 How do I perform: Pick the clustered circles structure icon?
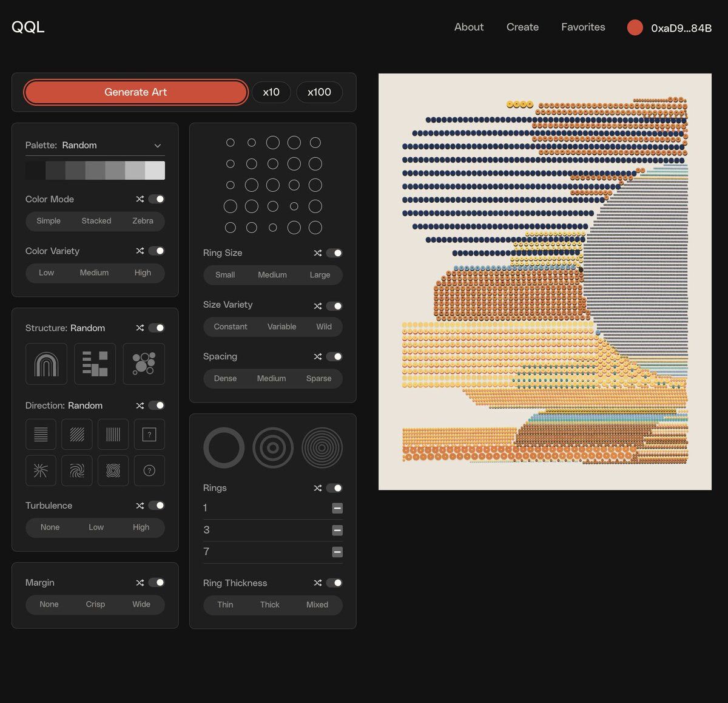(144, 364)
